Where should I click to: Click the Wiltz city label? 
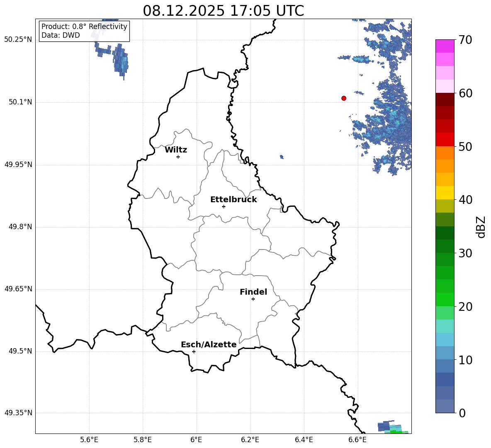click(176, 150)
